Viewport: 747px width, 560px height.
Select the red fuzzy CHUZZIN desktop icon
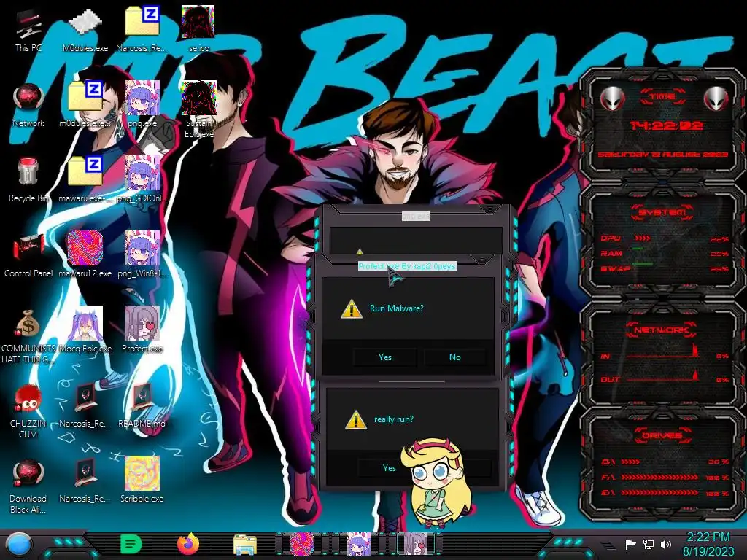[28, 411]
